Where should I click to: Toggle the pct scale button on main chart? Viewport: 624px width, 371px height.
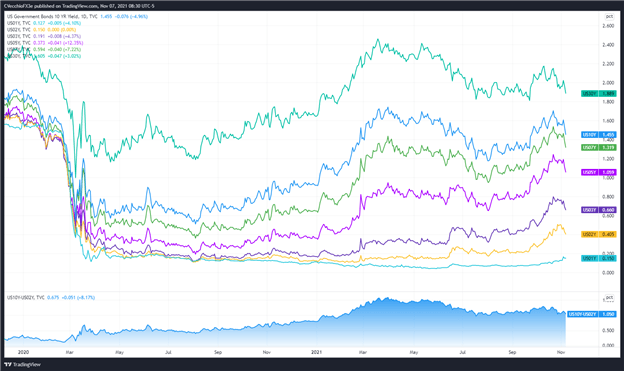pos(609,16)
